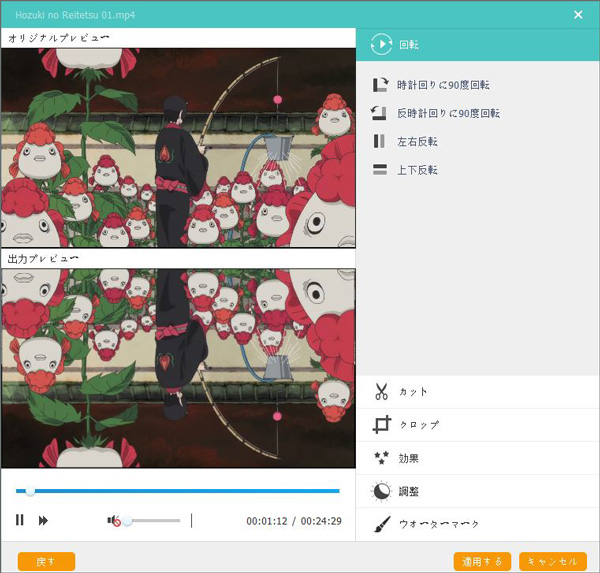The height and width of the screenshot is (573, 600).
Task: Select the Rotate (回転) header tab
Action: click(x=381, y=45)
